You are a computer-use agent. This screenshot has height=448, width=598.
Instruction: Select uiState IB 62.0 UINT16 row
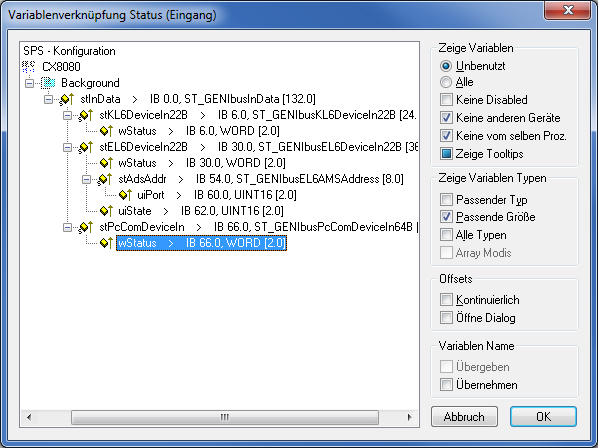201,211
